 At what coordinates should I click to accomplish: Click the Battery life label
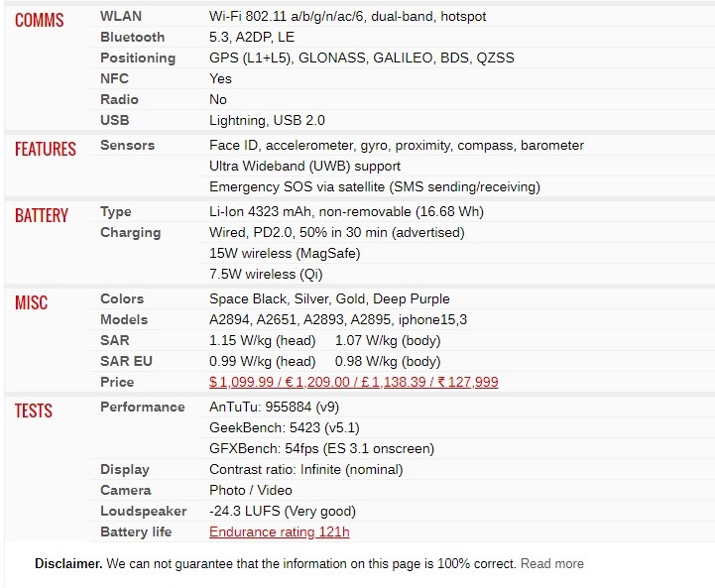(x=136, y=531)
